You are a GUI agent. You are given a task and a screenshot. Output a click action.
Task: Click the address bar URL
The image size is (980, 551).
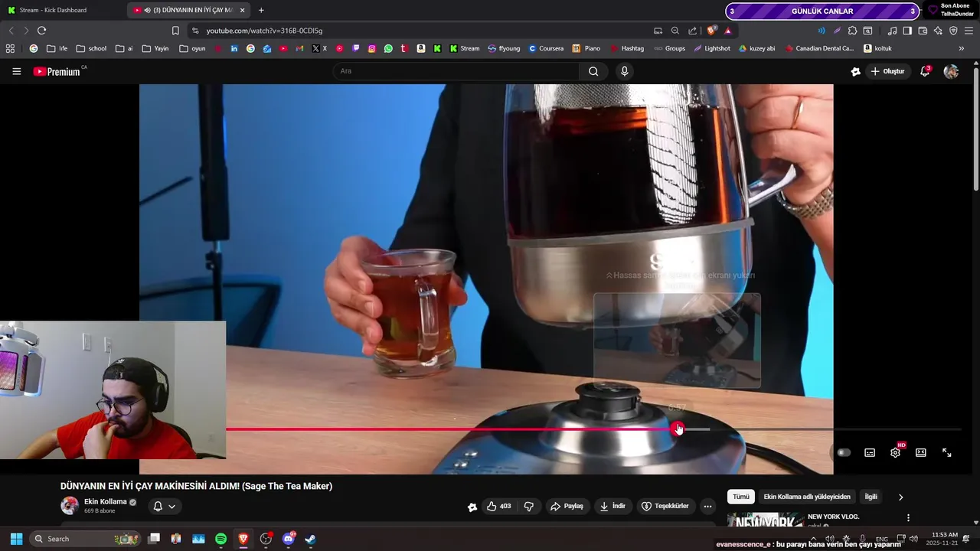click(x=264, y=31)
